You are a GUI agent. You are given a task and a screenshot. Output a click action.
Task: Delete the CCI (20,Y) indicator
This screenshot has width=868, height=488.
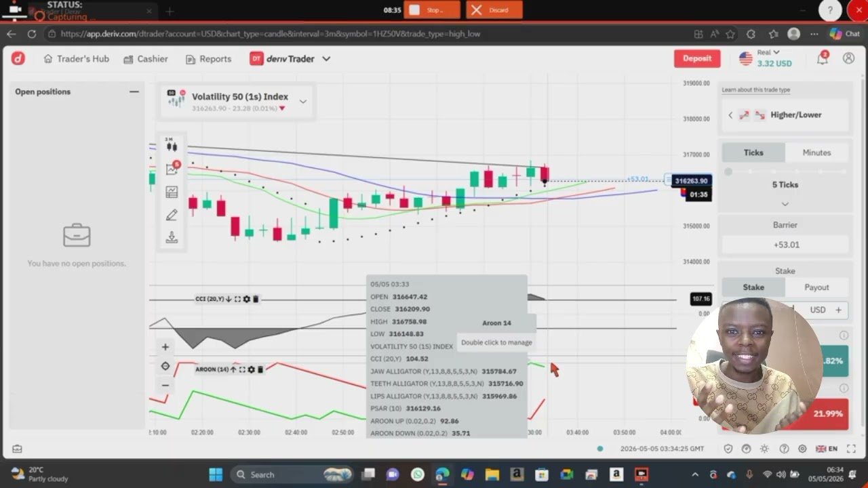(256, 299)
